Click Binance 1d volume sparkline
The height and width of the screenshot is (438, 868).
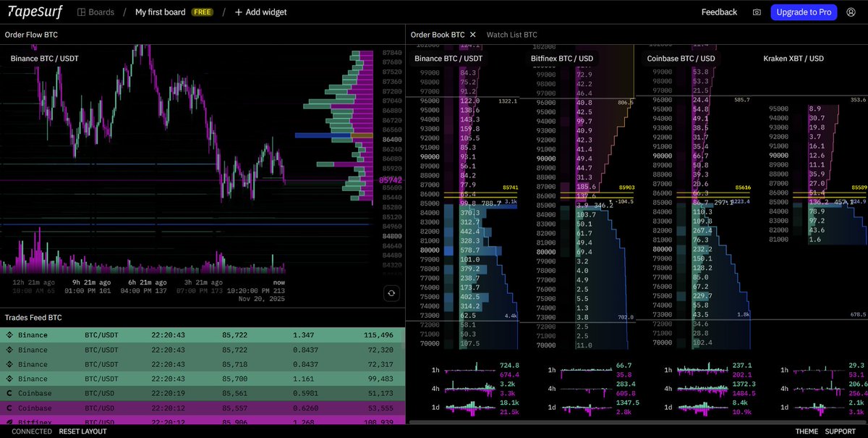471,408
